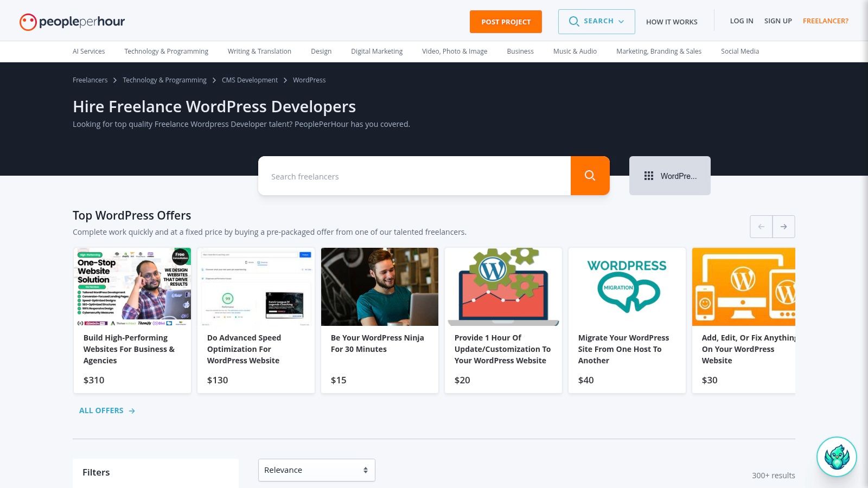Click the FREELANCER? link in the header
Screen dimensions: 868x488
pyautogui.click(x=825, y=21)
